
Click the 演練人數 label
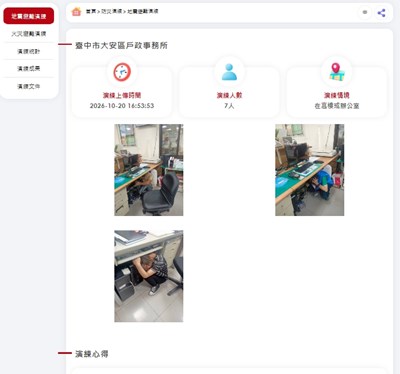[229, 95]
